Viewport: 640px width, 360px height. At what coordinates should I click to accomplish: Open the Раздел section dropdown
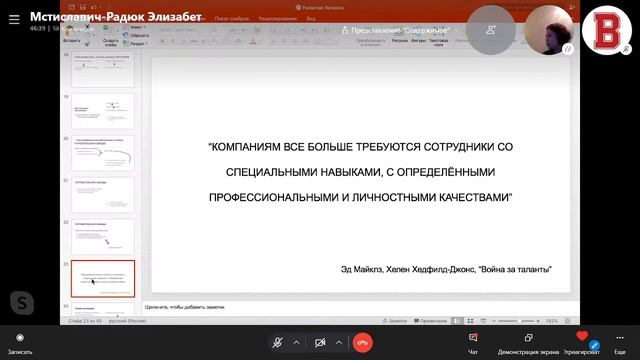pyautogui.click(x=136, y=43)
